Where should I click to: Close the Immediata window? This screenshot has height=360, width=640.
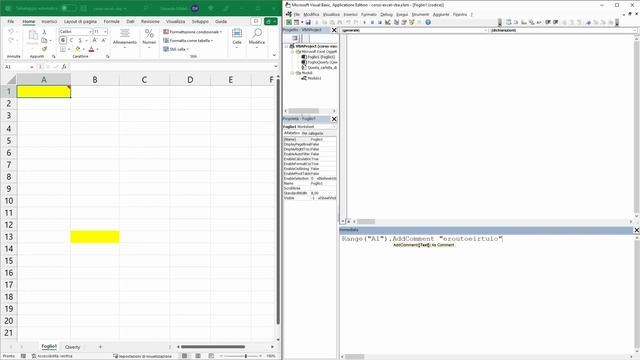pyautogui.click(x=636, y=230)
